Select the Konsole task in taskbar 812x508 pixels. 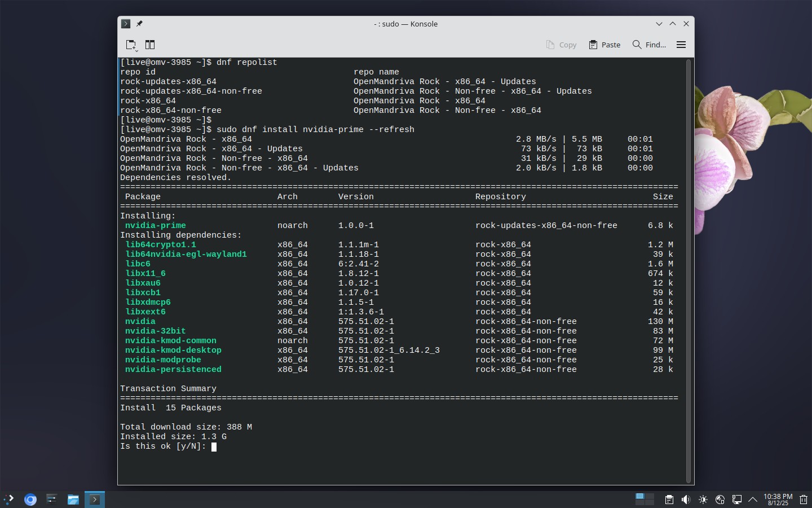point(95,500)
